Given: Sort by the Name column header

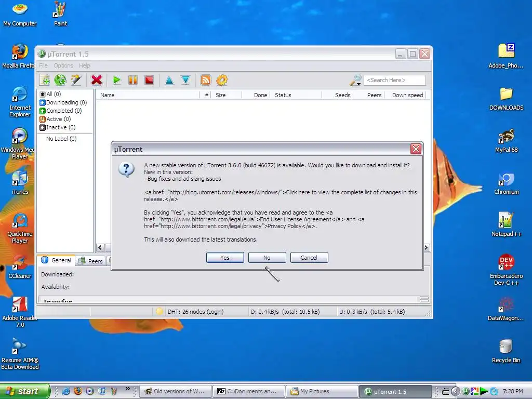Looking at the screenshot, I should pyautogui.click(x=148, y=95).
